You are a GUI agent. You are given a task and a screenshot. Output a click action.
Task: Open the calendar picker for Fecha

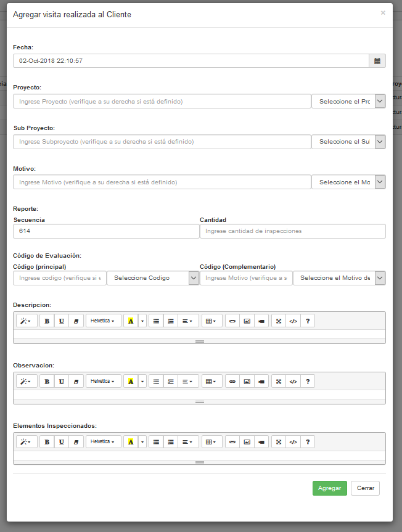377,61
